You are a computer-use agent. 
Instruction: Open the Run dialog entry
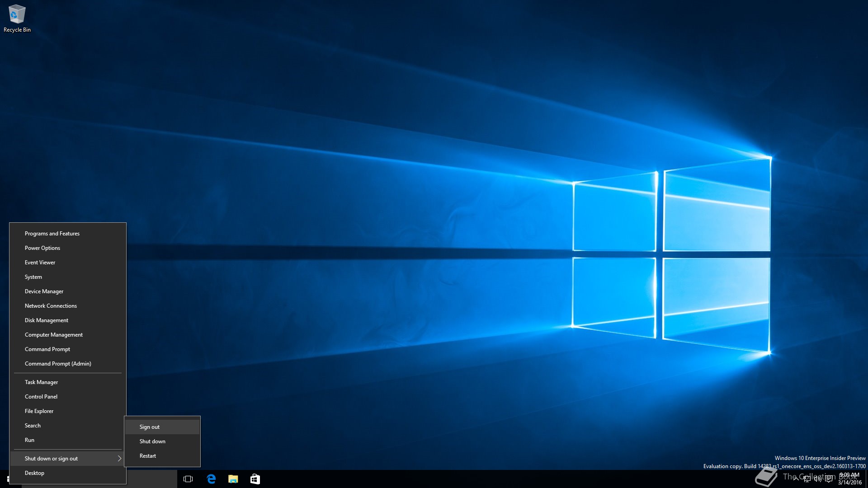point(68,440)
